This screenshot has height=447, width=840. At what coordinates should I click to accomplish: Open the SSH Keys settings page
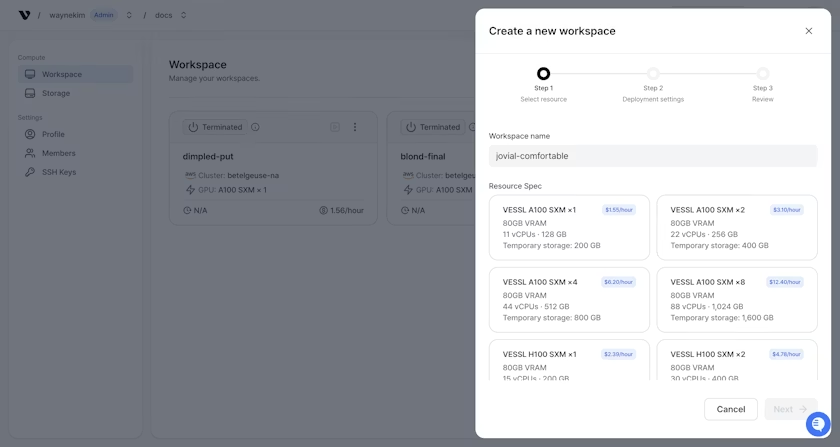point(75,172)
